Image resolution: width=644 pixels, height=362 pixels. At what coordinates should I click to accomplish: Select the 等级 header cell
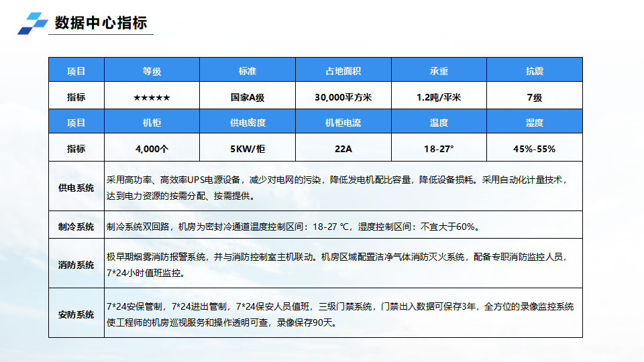(x=152, y=72)
